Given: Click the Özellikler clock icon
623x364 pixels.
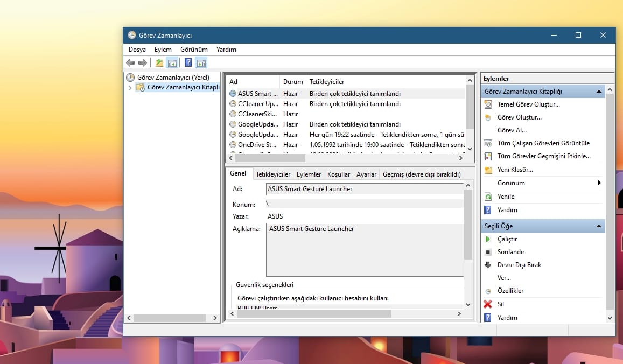Looking at the screenshot, I should tap(488, 291).
